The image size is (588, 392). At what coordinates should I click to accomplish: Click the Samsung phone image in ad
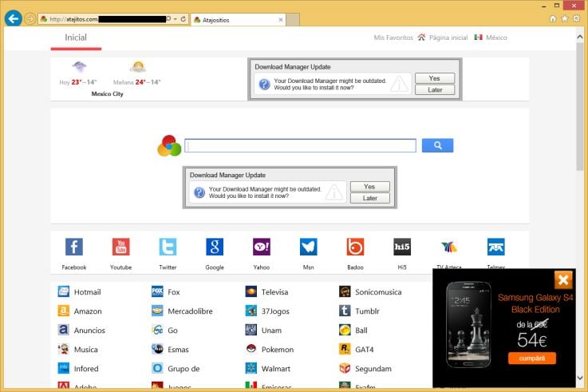[x=469, y=325]
